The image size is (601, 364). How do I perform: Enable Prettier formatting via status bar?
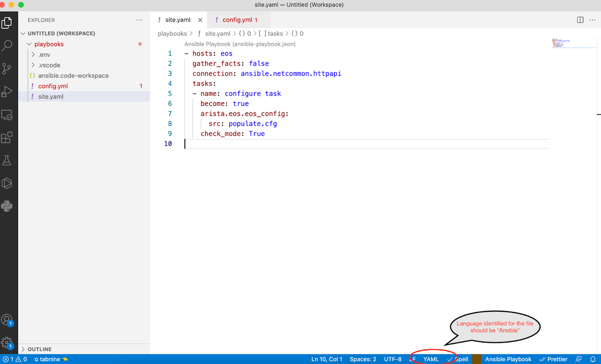(x=553, y=359)
